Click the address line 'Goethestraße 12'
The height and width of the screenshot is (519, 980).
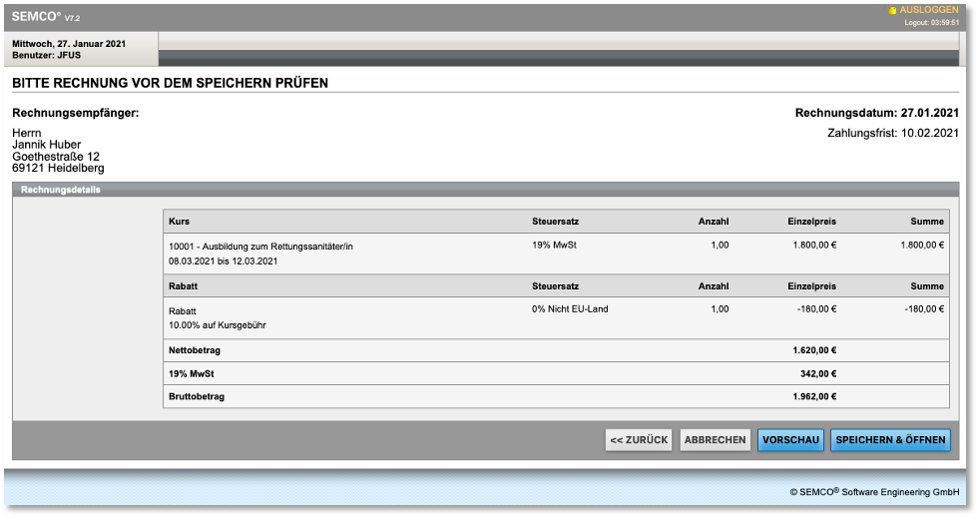coord(56,157)
